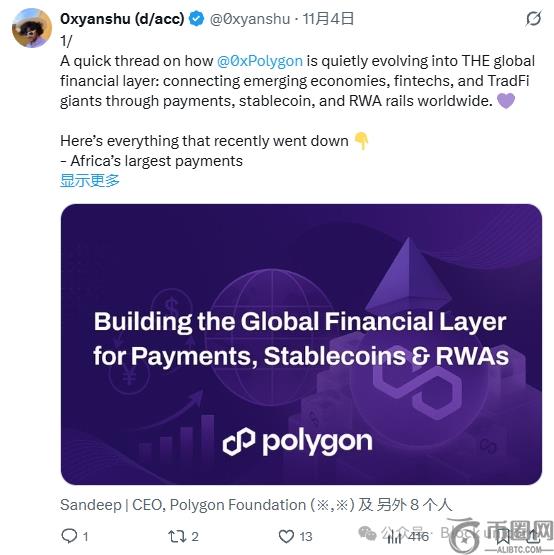Click the WeChat logo watermark
This screenshot has width=554, height=555.
click(367, 533)
